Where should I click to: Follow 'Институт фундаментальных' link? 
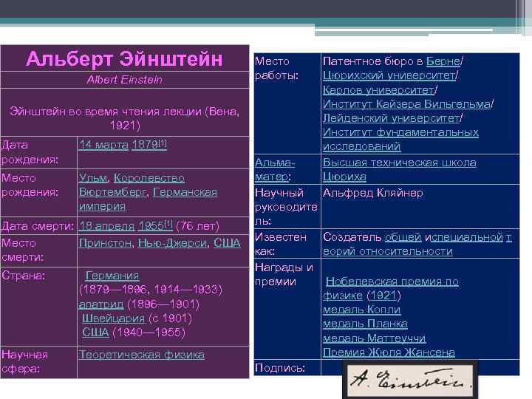tap(400, 132)
